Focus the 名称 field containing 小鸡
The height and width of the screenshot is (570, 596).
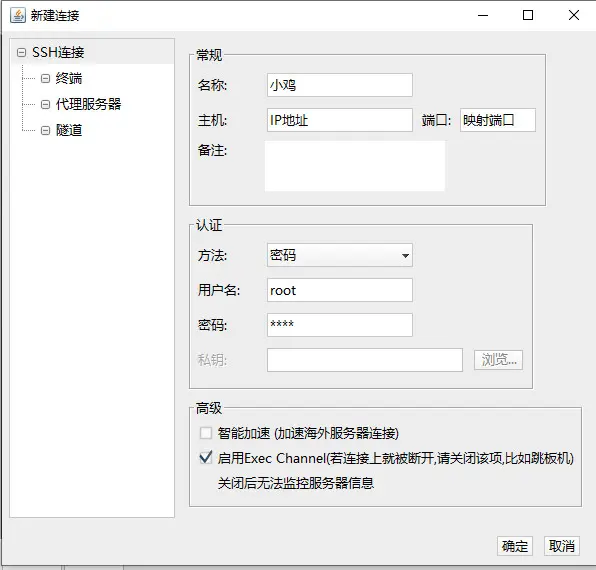339,85
